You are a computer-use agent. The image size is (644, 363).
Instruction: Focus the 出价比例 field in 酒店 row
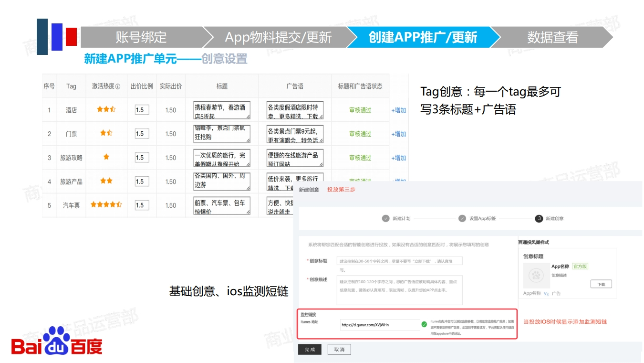point(142,110)
